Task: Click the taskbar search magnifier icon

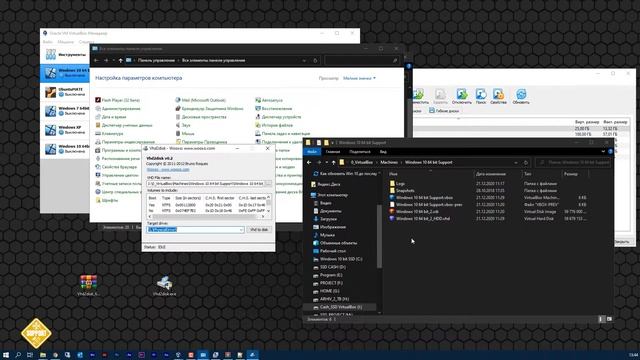Action: [x=18, y=355]
